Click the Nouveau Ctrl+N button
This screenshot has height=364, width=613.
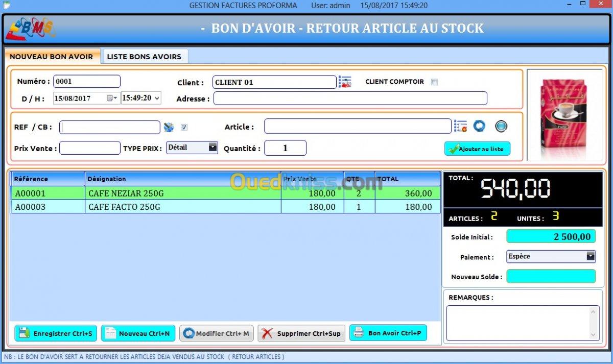(x=138, y=333)
